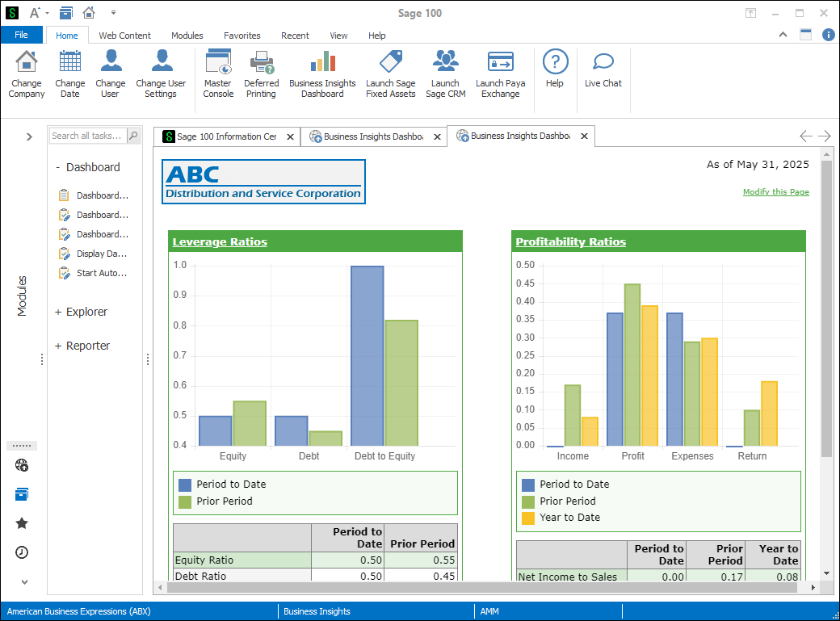Open Favorites star in left sidebar

pos(22,523)
